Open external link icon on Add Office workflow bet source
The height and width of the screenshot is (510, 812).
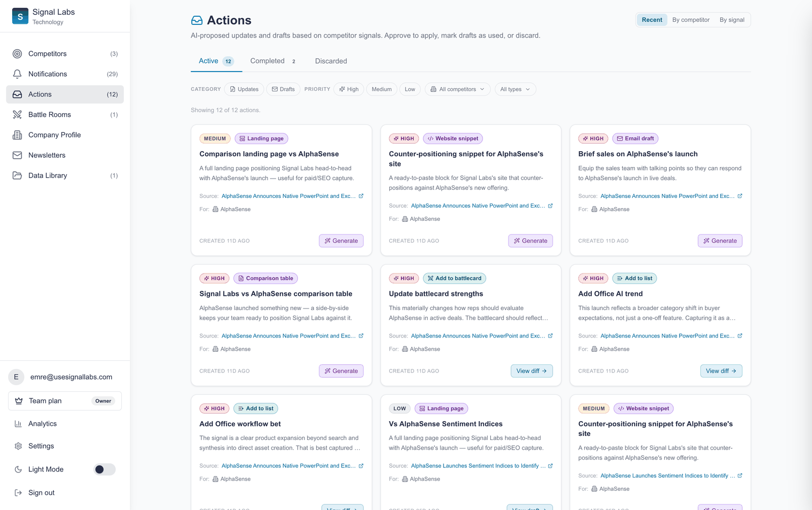point(361,466)
